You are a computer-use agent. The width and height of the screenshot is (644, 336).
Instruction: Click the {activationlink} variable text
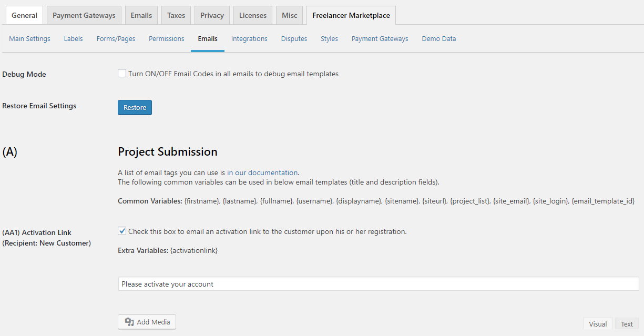point(194,250)
